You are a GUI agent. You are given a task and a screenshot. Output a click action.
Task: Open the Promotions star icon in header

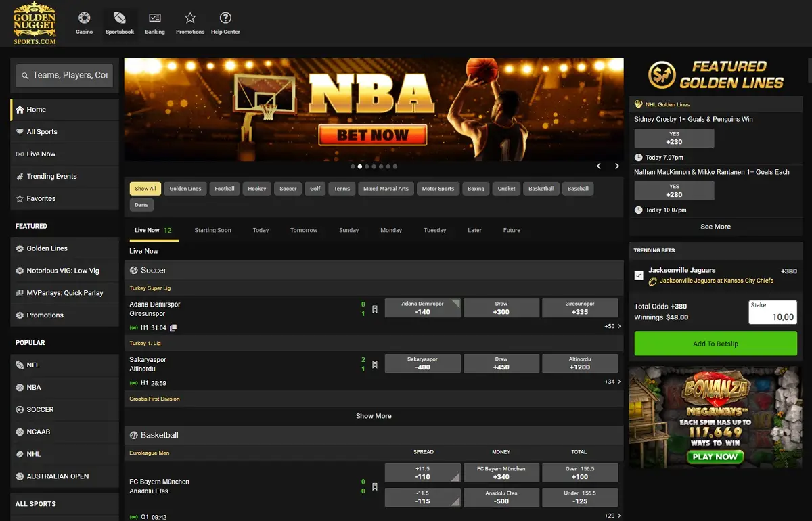190,18
